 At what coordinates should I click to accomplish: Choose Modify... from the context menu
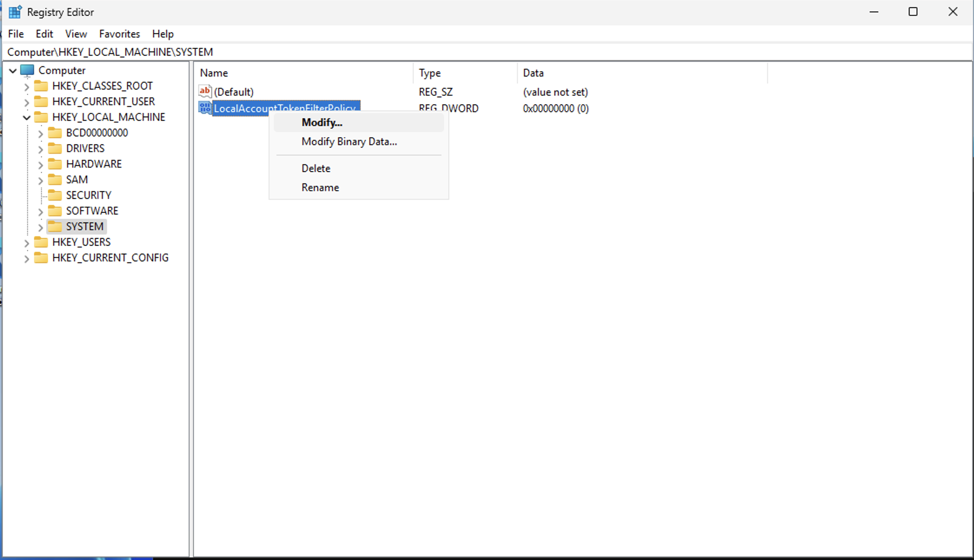pos(322,123)
